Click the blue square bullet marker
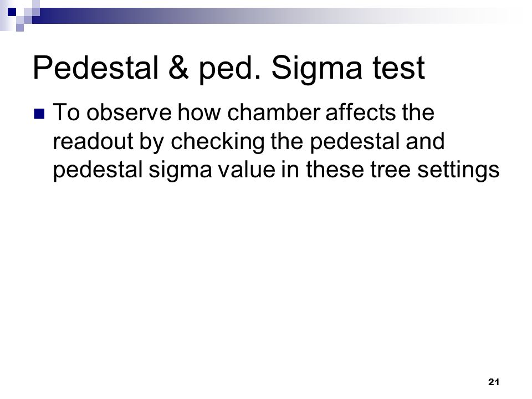Image resolution: width=532 pixels, height=399 pixels. [x=39, y=114]
